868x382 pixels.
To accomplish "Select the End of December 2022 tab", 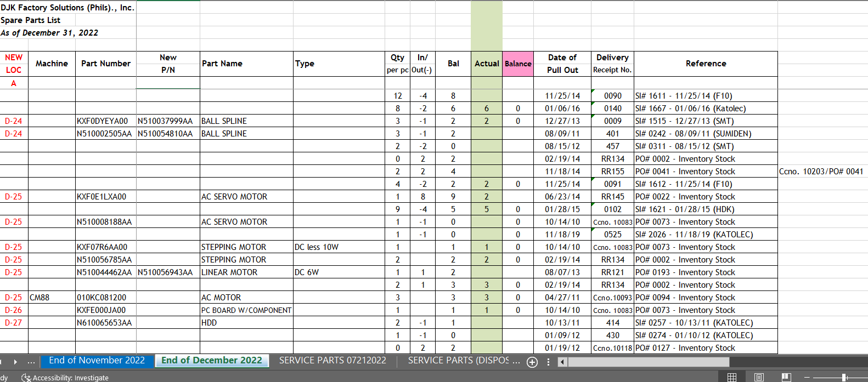I will (212, 361).
